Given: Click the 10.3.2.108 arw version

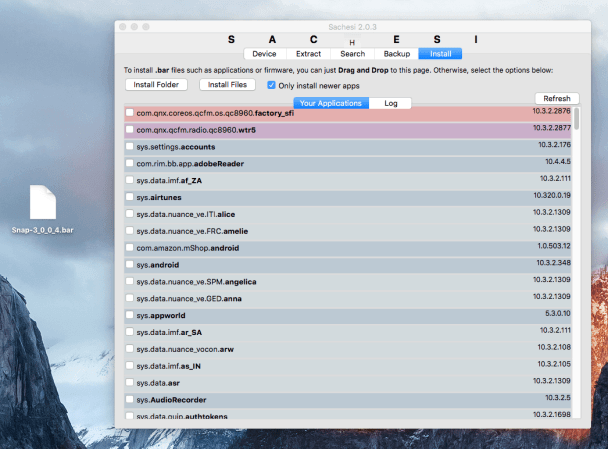Looking at the screenshot, I should click(554, 347).
